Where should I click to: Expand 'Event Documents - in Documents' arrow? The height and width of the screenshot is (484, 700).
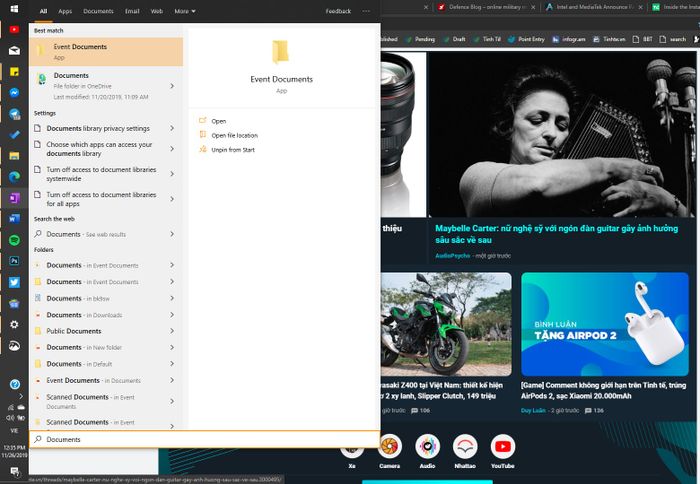pyautogui.click(x=172, y=380)
